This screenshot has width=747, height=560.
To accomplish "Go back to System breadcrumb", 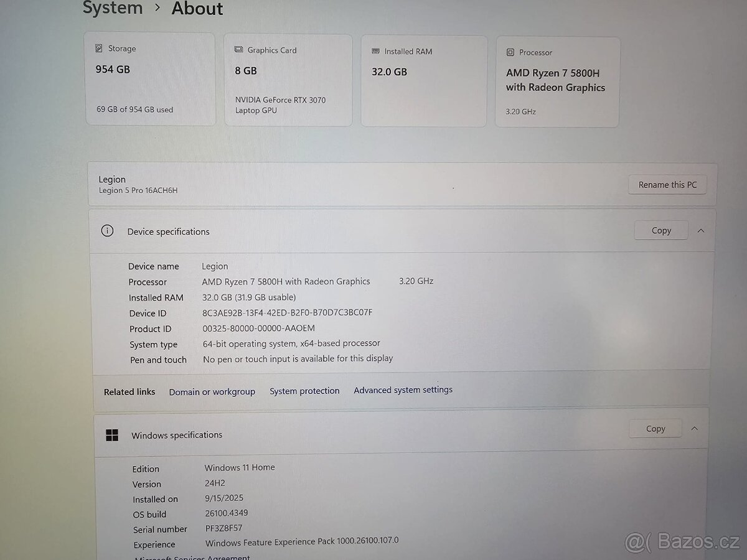I will [x=113, y=8].
